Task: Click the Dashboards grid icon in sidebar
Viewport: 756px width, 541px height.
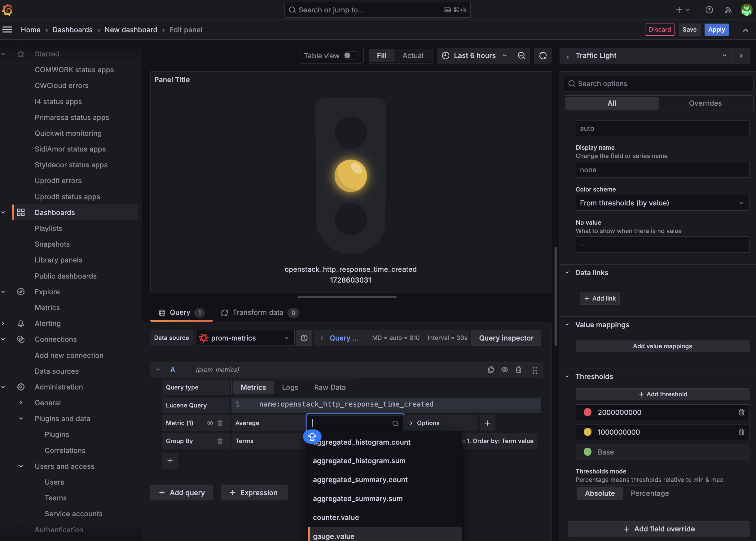Action: 21,213
